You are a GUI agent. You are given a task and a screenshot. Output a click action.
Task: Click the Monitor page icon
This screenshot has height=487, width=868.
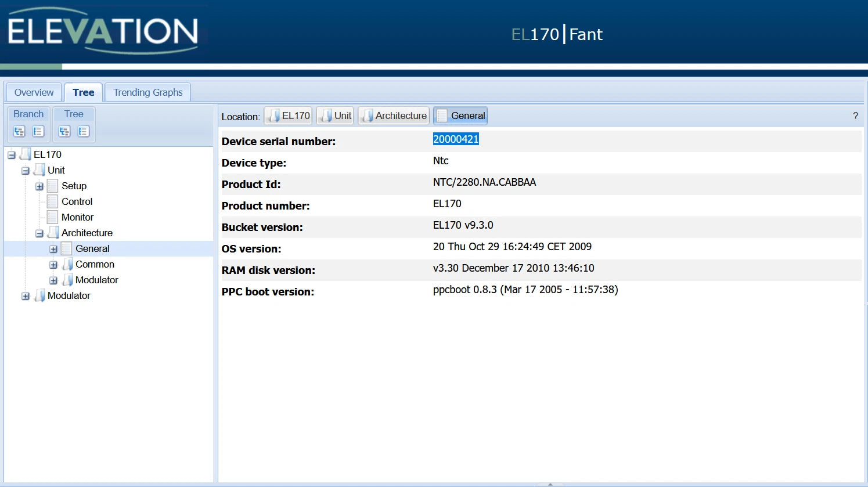53,217
